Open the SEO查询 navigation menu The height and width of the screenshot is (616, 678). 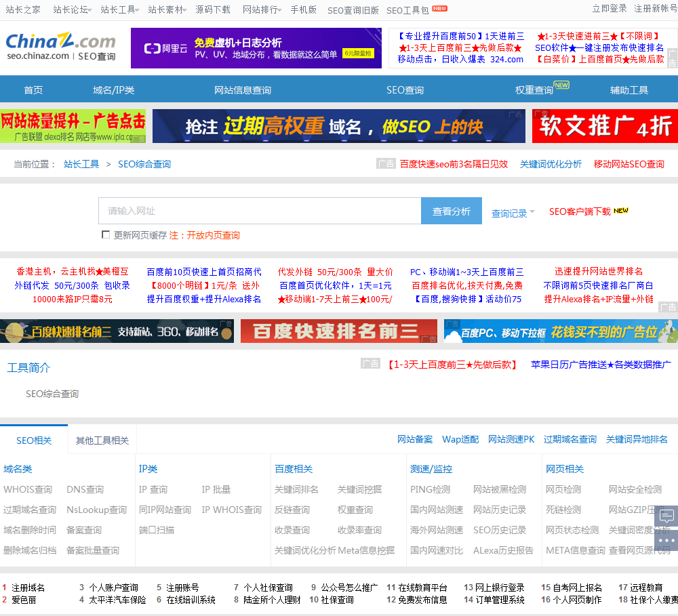(405, 90)
